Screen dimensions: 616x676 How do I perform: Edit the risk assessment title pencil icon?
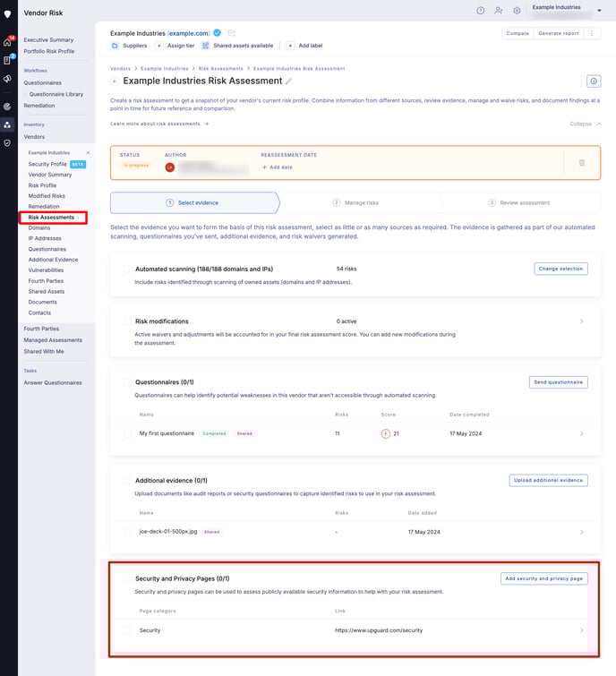[x=288, y=81]
